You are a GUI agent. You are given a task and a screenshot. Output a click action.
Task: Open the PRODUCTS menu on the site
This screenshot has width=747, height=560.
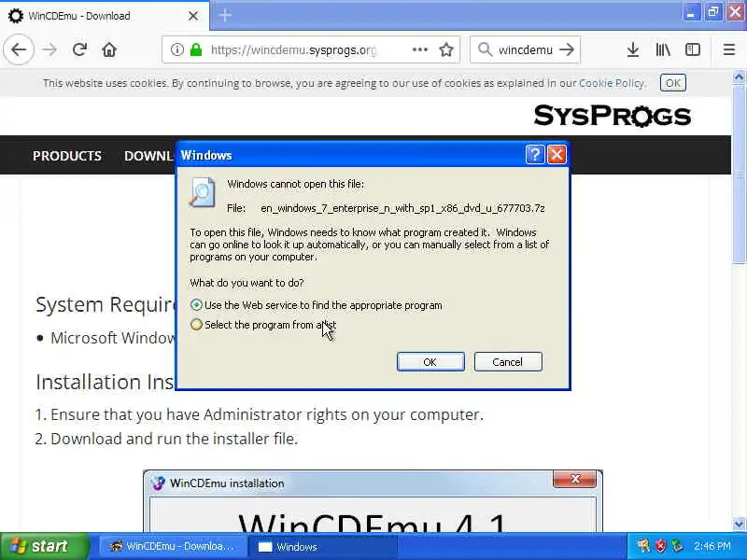click(x=66, y=156)
